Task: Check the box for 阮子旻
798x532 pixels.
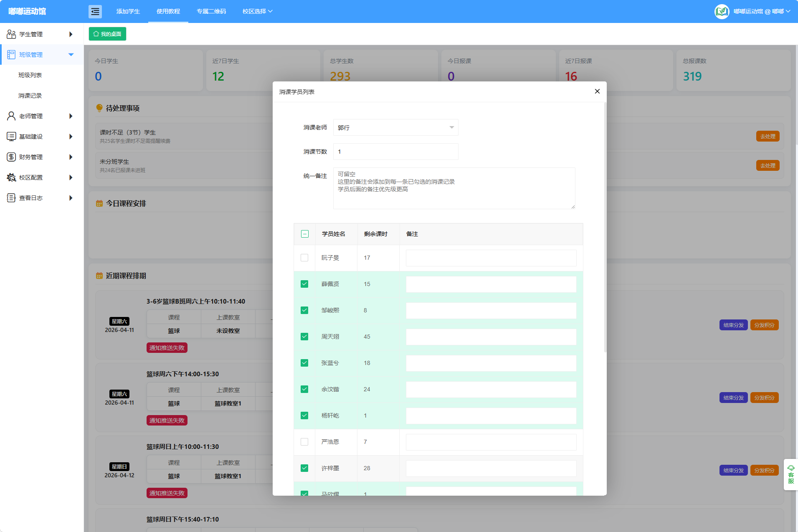Action: tap(304, 258)
